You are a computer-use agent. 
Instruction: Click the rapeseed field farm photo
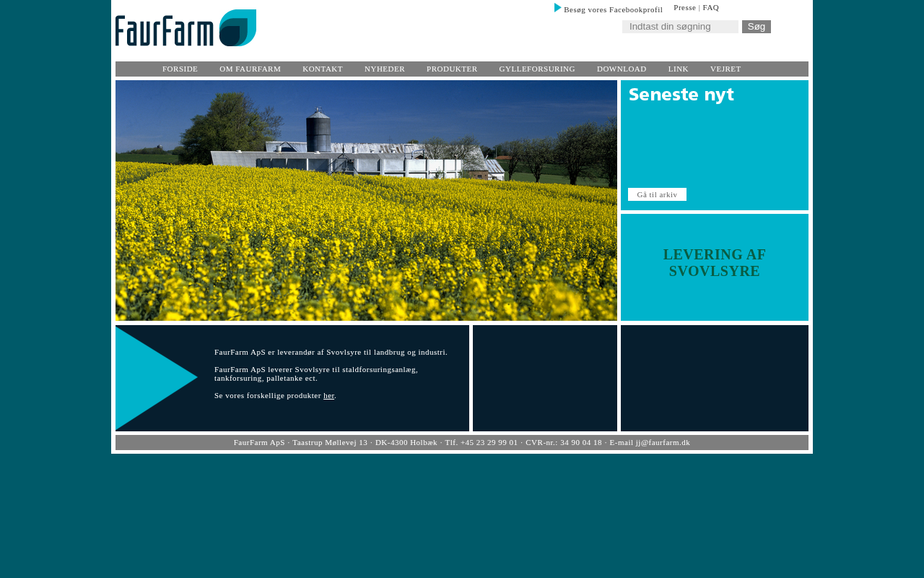click(x=366, y=200)
